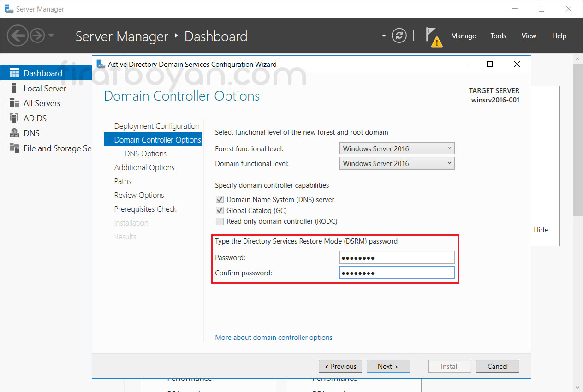Go to DNS Options wizard step
This screenshot has width=583, height=392.
pos(146,154)
